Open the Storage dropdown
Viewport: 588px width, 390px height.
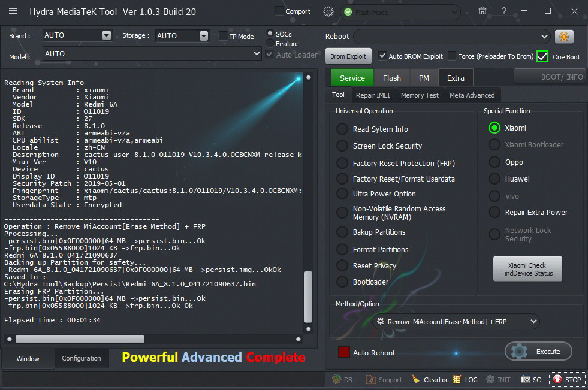pos(204,35)
